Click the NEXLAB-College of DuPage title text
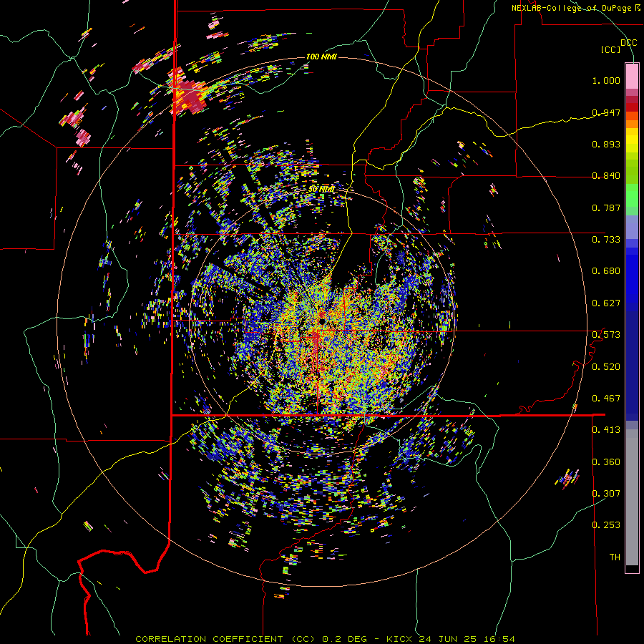The width and height of the screenshot is (644, 644). point(571,8)
